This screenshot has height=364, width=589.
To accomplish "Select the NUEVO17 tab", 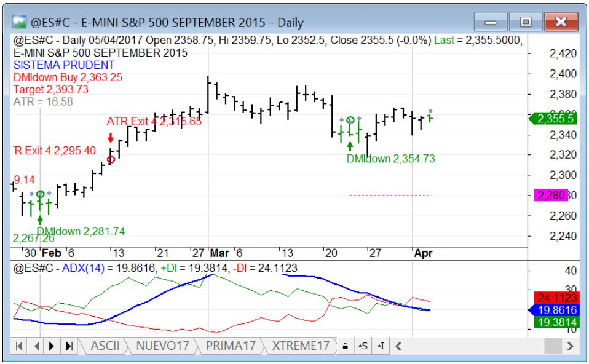I will [163, 346].
